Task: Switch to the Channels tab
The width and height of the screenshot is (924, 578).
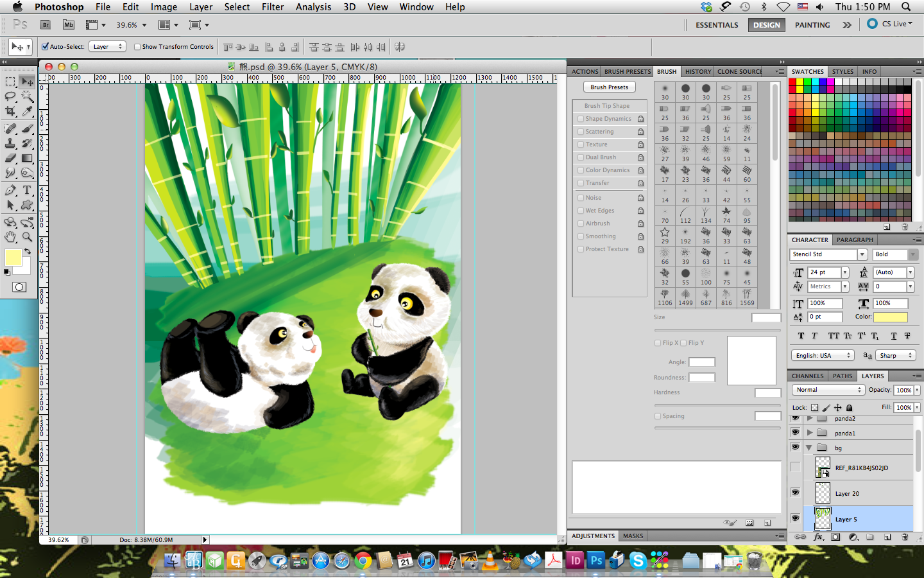Action: 807,376
